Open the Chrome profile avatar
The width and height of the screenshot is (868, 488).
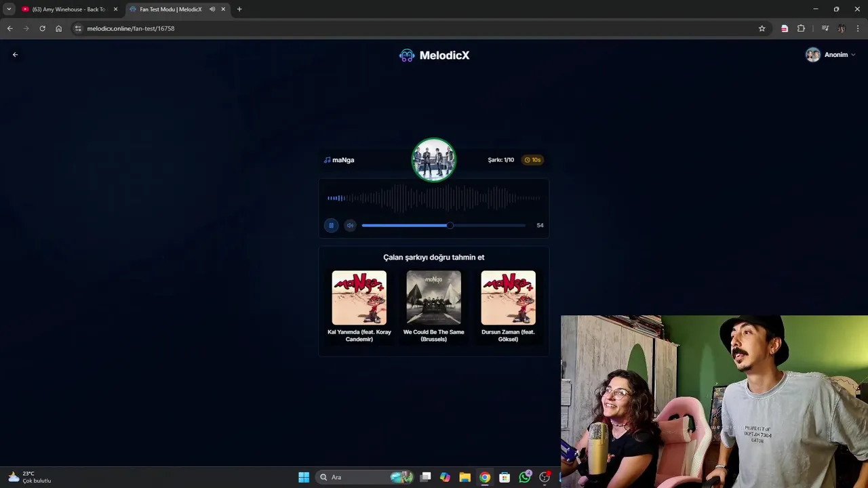pyautogui.click(x=842, y=28)
